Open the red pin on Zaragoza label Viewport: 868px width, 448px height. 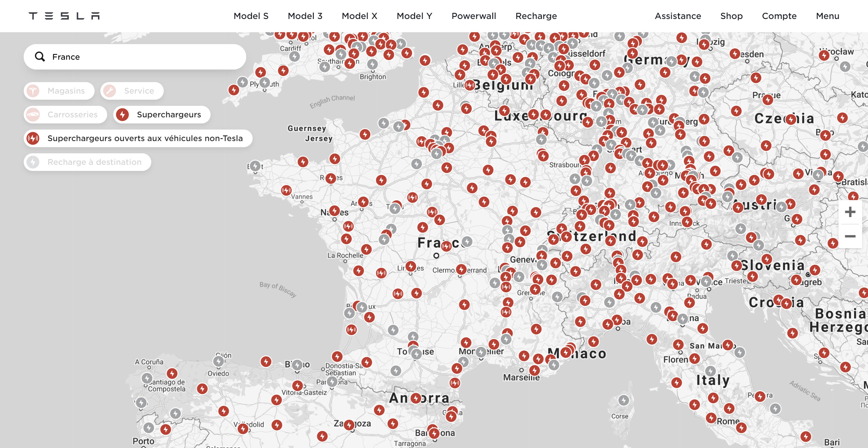tap(349, 425)
